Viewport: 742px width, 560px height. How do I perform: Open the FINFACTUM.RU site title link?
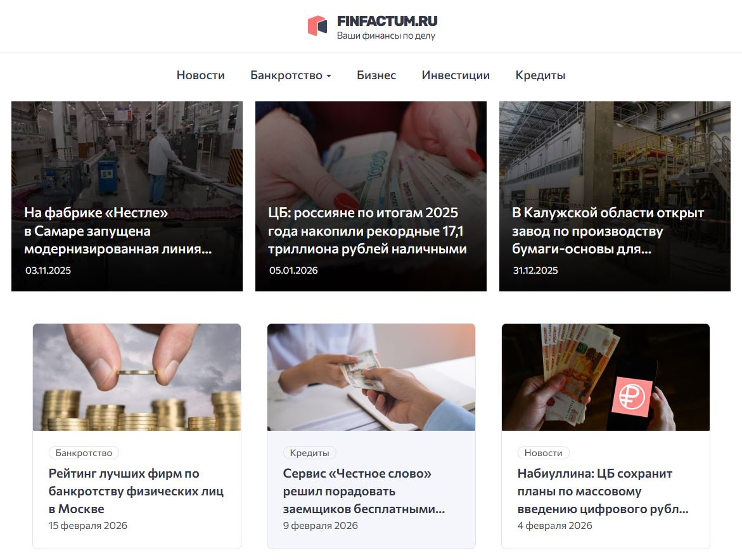[387, 22]
